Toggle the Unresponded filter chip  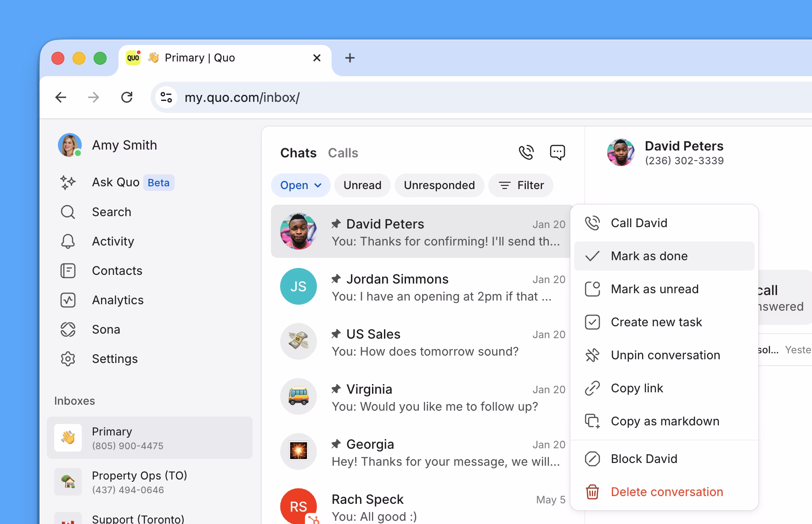(439, 185)
